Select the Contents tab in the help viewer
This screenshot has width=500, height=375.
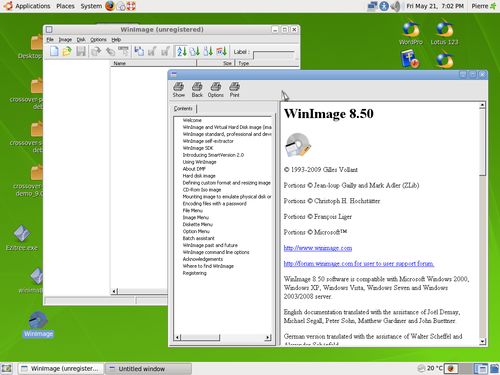[183, 108]
